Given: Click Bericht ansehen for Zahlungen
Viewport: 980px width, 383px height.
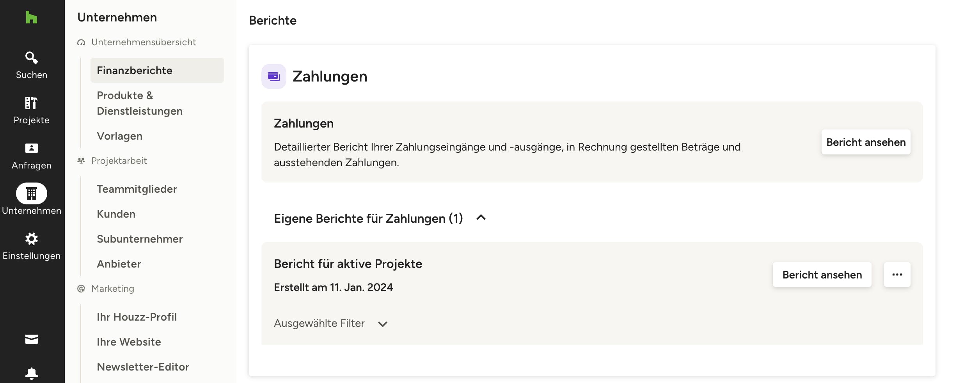Looking at the screenshot, I should [x=866, y=142].
